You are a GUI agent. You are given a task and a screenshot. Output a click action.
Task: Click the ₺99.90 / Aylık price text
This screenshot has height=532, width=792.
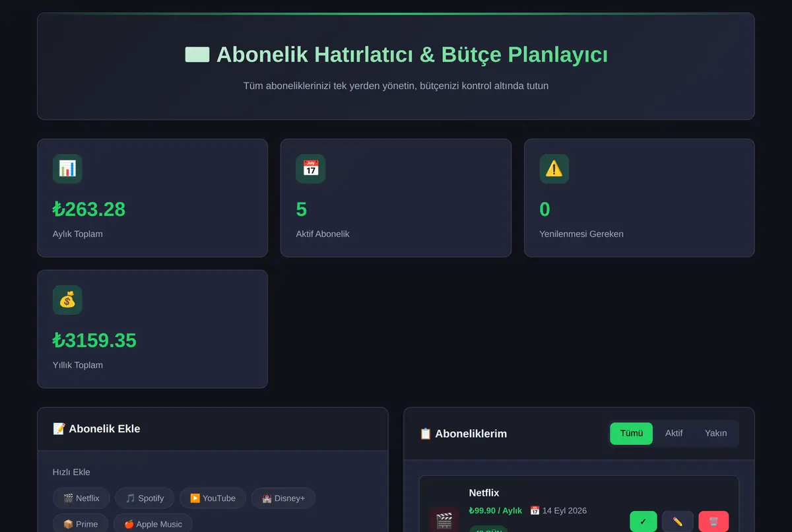pos(496,511)
